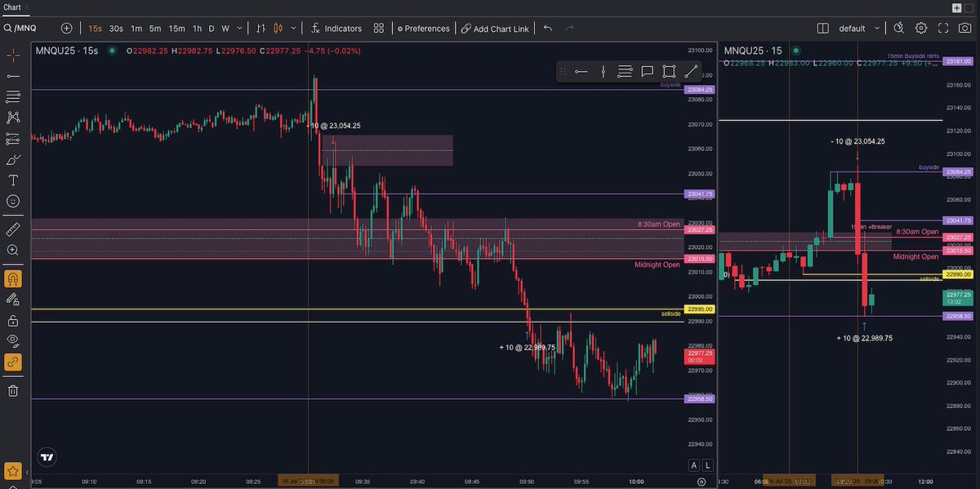Select the Chart tab
Screen dimensions: 980x489
pos(11,7)
